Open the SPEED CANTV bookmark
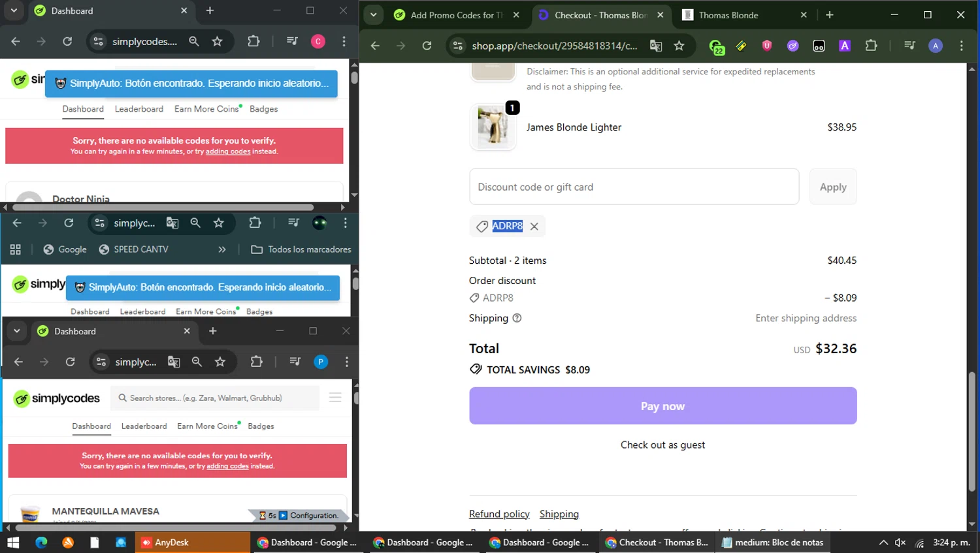The height and width of the screenshot is (553, 980). point(133,249)
